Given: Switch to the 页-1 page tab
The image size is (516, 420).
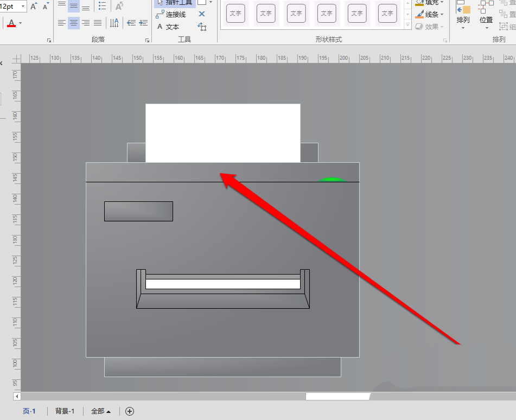Looking at the screenshot, I should point(29,411).
